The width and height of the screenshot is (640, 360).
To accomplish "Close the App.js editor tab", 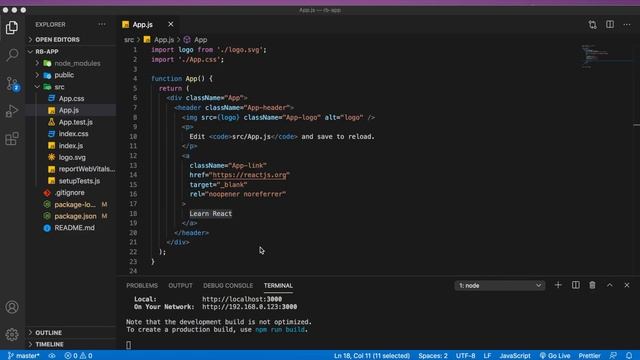I will pos(171,24).
